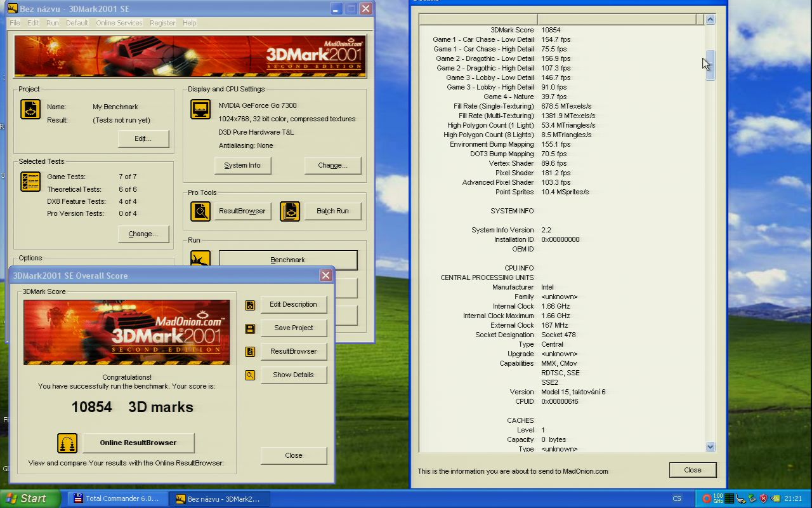Click the 3DMark2001 taskbar button

coord(219,498)
